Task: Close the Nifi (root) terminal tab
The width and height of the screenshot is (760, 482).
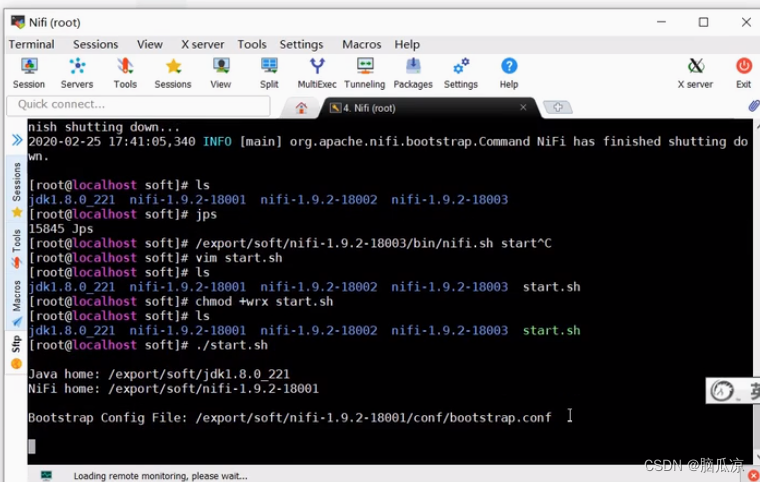Action: [523, 107]
